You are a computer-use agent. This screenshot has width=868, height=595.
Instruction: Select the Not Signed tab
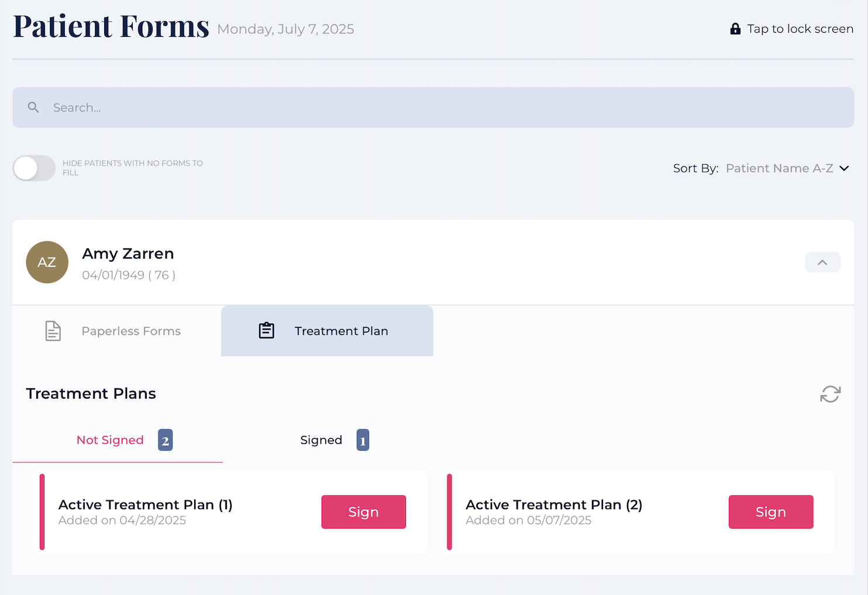[x=110, y=440]
